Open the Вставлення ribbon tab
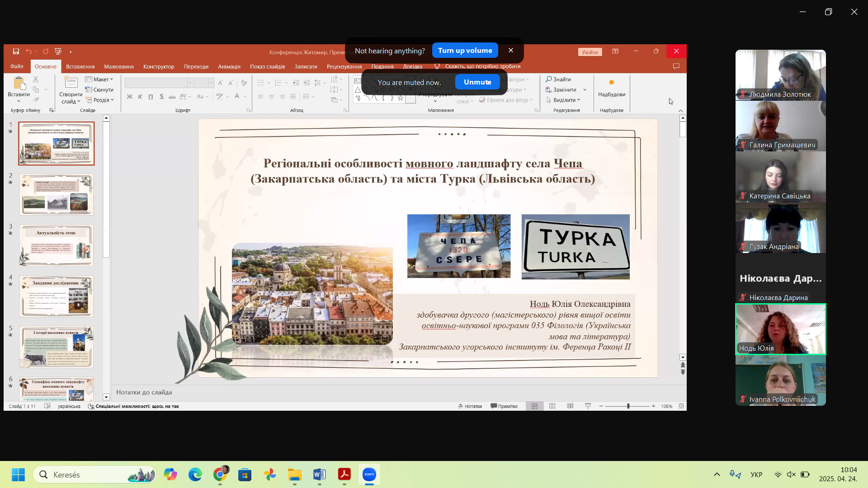868x488 pixels. click(x=80, y=66)
